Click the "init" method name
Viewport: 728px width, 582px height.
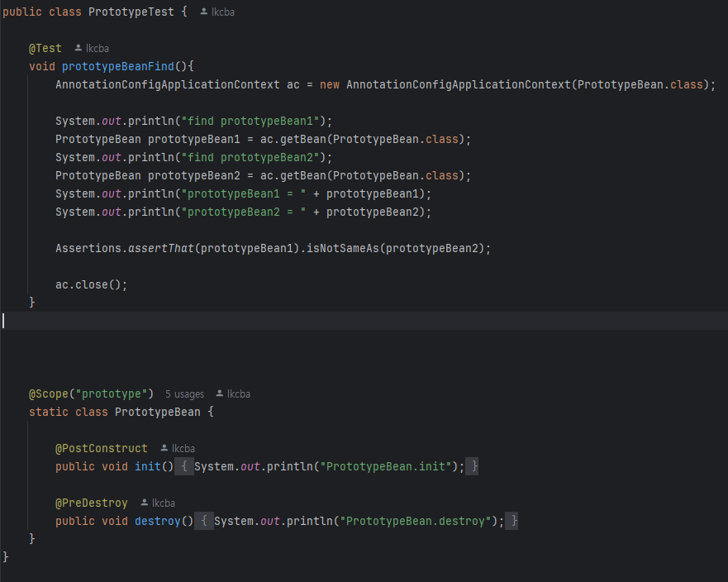(x=148, y=466)
